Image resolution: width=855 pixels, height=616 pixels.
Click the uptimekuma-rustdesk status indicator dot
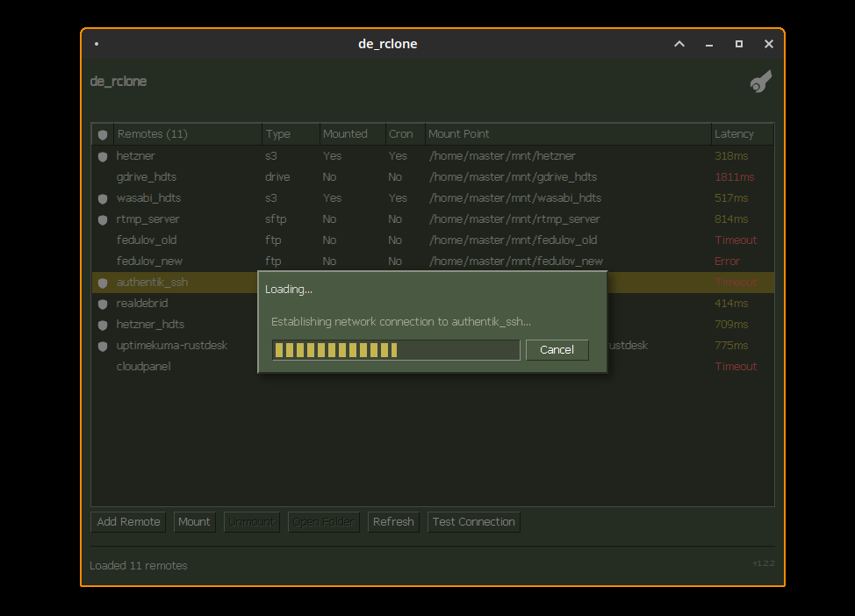(x=102, y=346)
